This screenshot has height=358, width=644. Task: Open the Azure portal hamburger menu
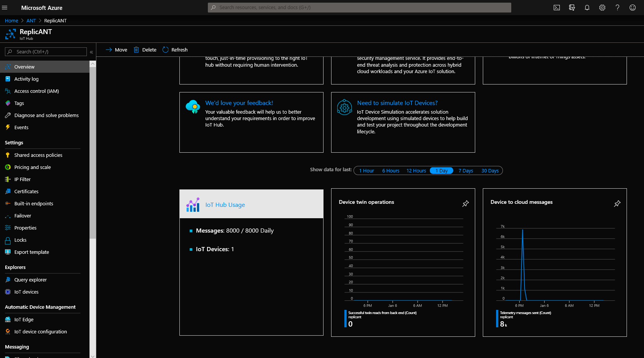click(5, 8)
